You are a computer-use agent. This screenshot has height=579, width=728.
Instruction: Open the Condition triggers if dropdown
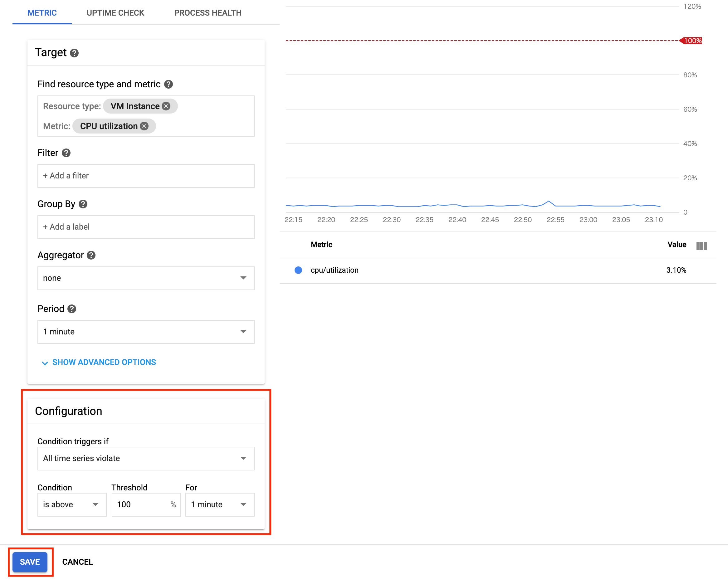(x=145, y=458)
